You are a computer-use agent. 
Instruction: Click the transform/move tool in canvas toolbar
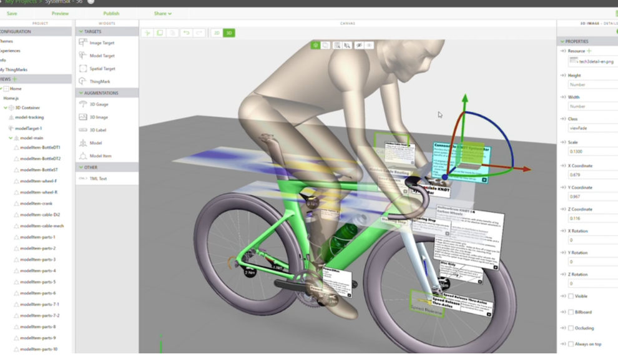[147, 32]
